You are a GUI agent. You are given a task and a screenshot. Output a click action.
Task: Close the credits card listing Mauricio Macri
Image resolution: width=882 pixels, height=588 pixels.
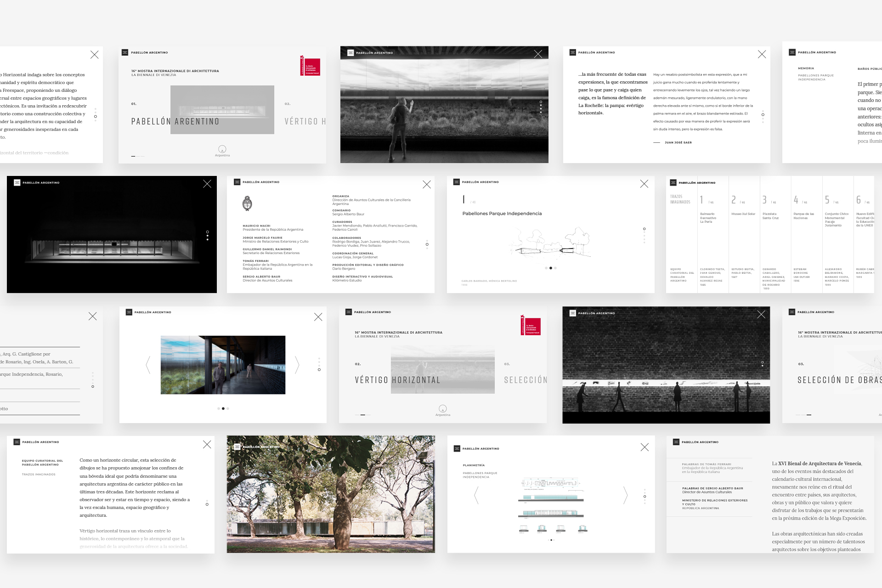(427, 184)
